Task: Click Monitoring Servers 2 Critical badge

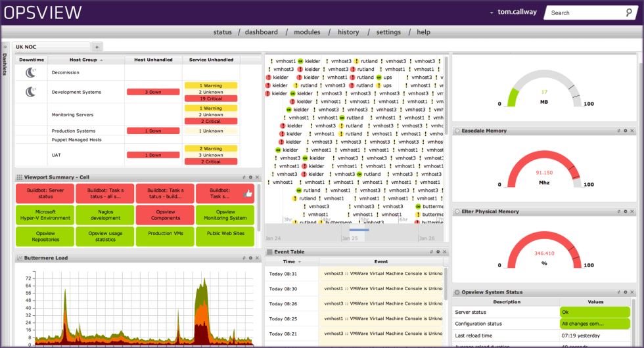Action: [211, 121]
